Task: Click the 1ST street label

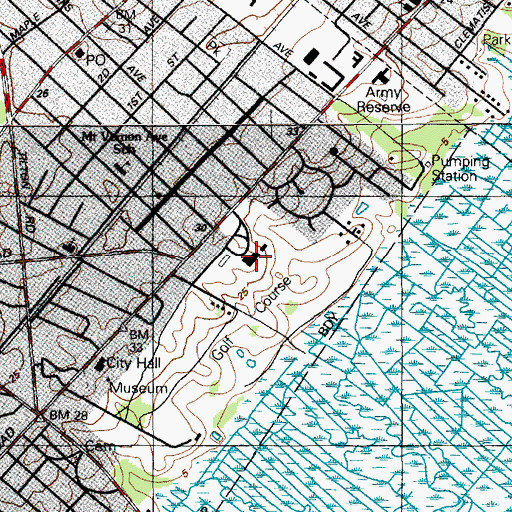Action: pos(136,100)
